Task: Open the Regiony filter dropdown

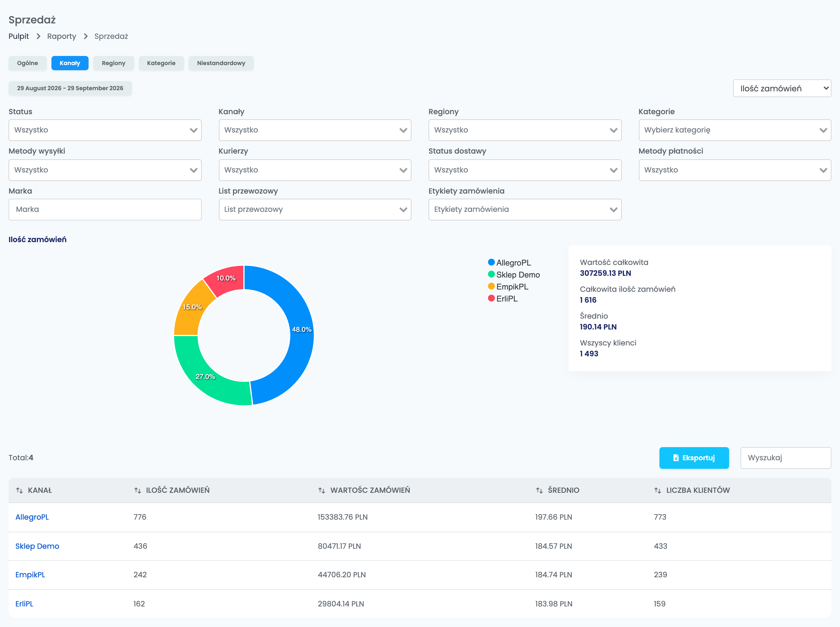Action: [525, 130]
